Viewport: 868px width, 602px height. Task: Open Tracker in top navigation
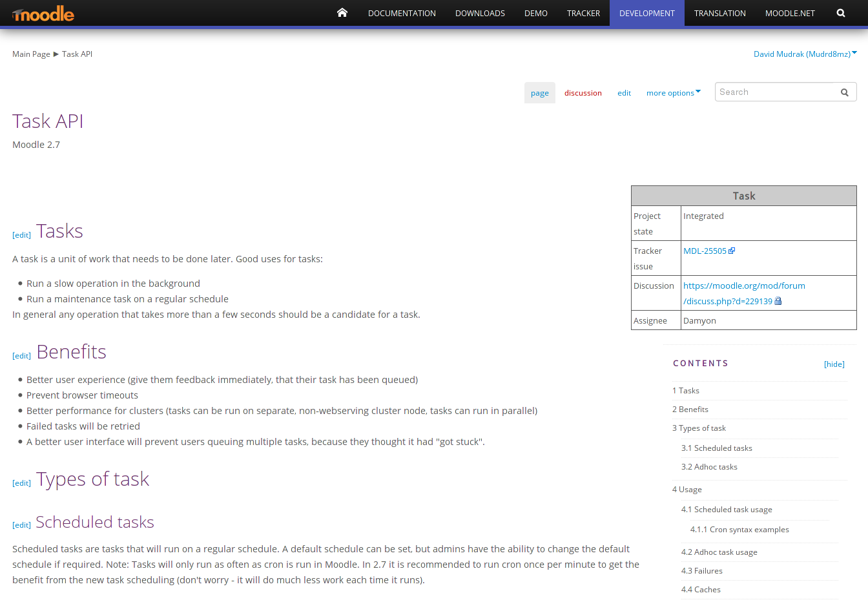[583, 13]
